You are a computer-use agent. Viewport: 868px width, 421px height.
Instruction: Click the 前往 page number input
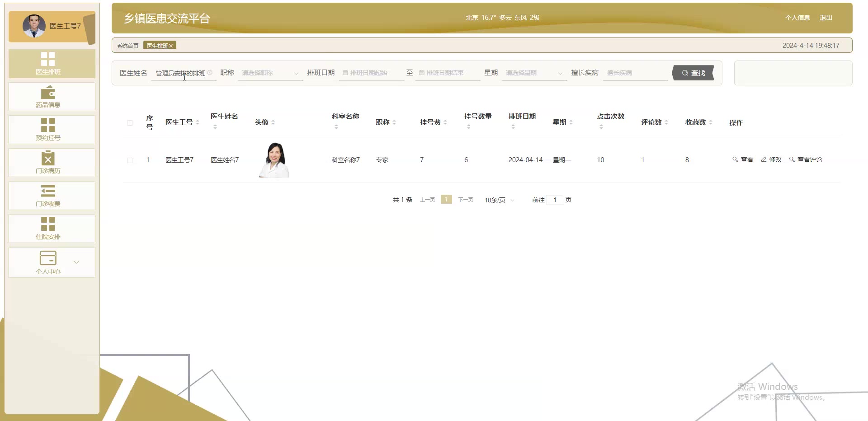tap(555, 200)
